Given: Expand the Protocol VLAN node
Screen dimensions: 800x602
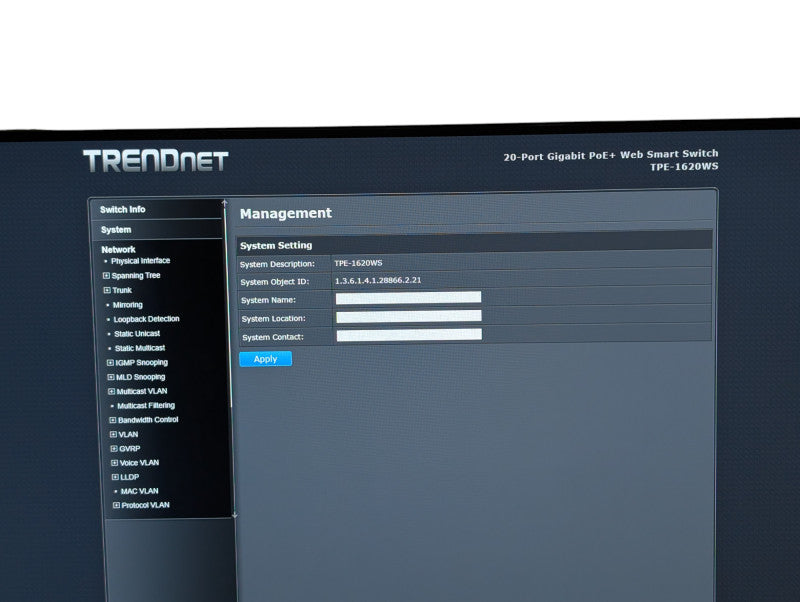Looking at the screenshot, I should tap(116, 505).
